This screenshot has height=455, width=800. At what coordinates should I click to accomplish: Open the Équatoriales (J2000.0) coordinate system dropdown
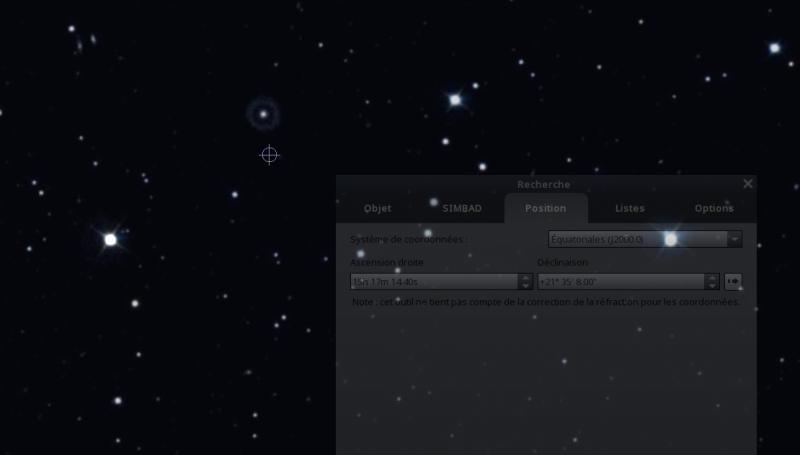click(x=645, y=239)
